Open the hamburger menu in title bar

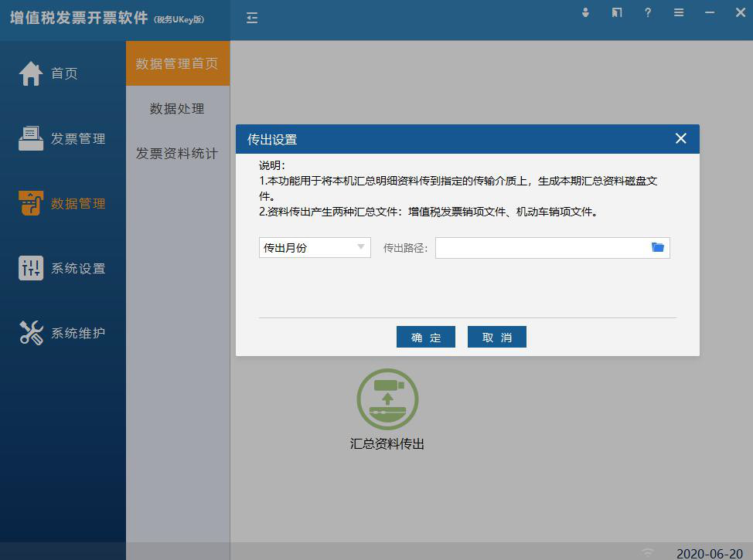[x=679, y=12]
